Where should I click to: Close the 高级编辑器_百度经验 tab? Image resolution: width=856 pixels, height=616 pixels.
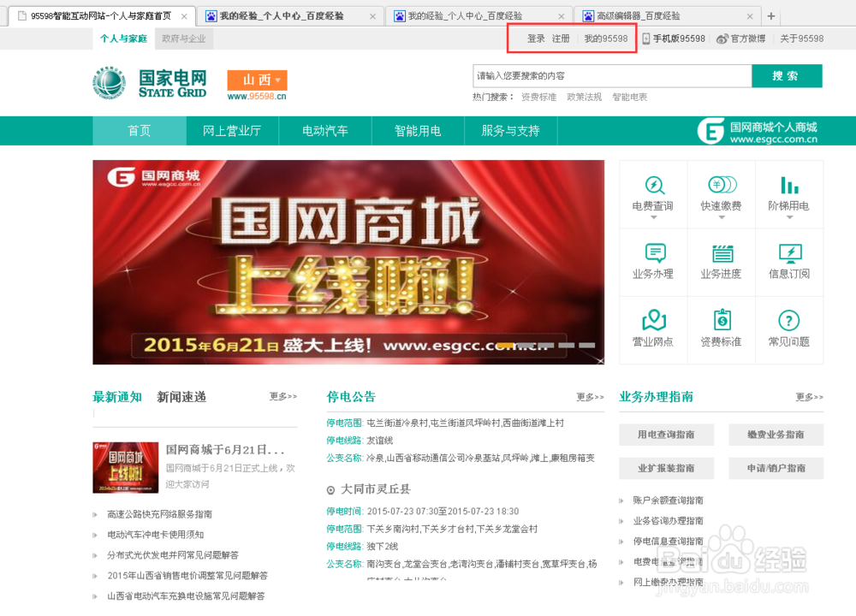click(750, 16)
